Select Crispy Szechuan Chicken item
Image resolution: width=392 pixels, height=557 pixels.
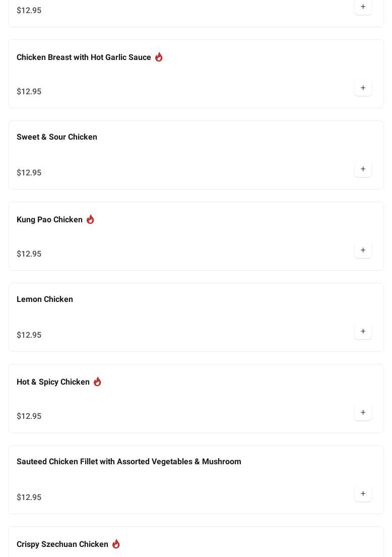[x=62, y=544]
